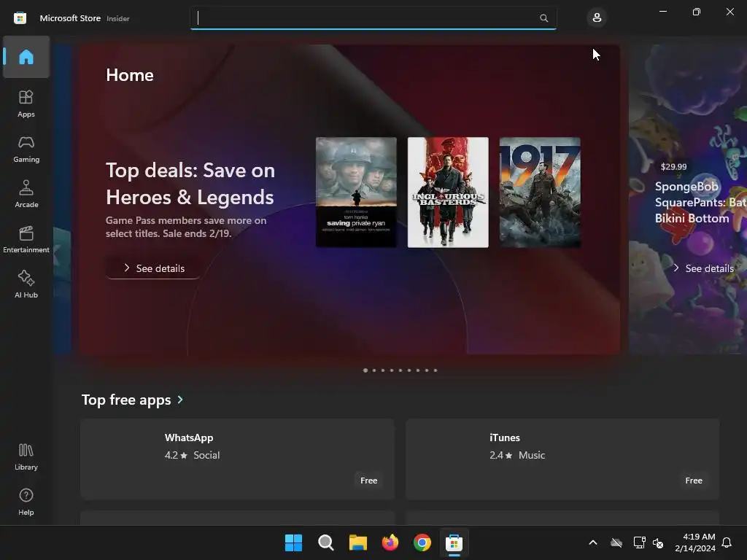747x560 pixels.
Task: Expand Top free apps with the chevron
Action: pyautogui.click(x=181, y=400)
